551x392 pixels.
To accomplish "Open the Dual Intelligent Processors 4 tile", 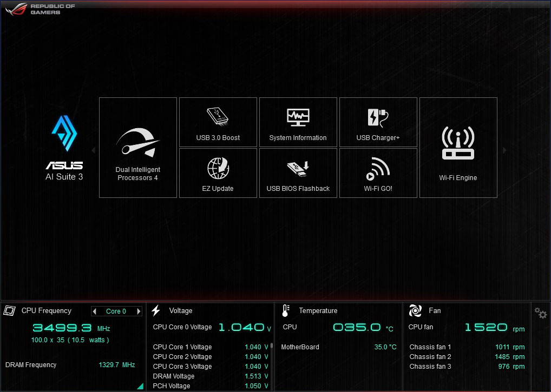I will coord(137,148).
